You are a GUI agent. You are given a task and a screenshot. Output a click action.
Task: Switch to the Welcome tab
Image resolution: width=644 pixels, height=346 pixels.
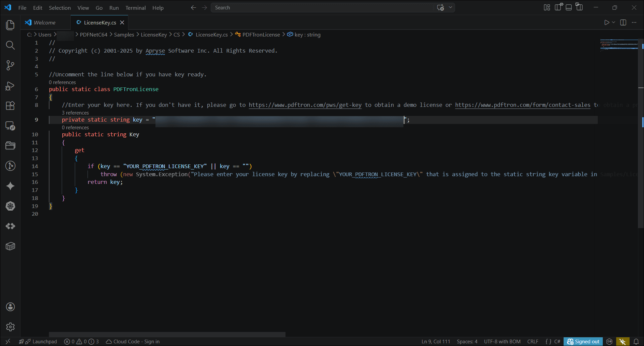point(45,22)
